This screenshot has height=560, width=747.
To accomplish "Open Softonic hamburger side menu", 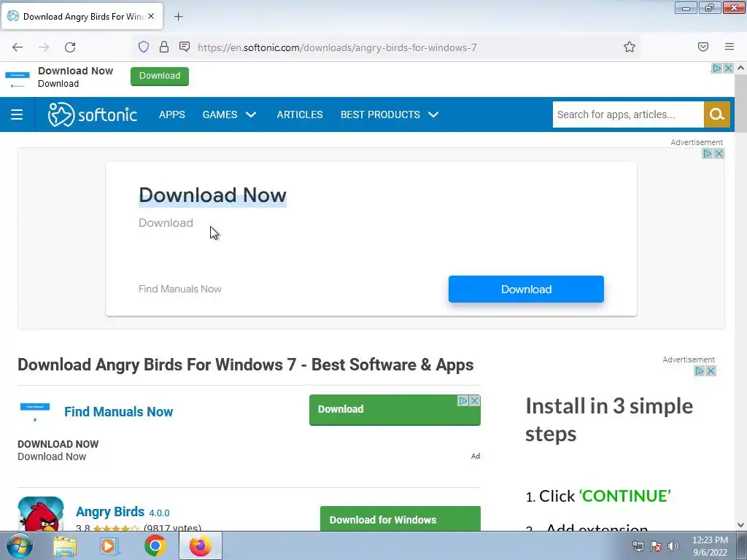I will 17,114.
